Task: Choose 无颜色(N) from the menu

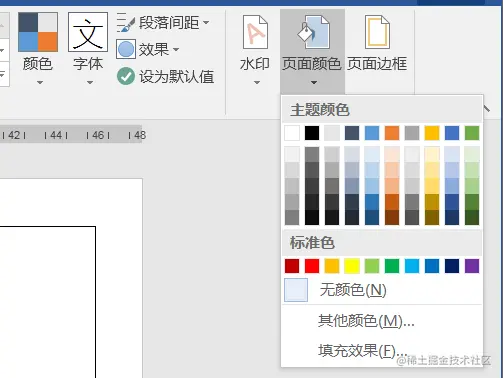Action: (x=382, y=290)
